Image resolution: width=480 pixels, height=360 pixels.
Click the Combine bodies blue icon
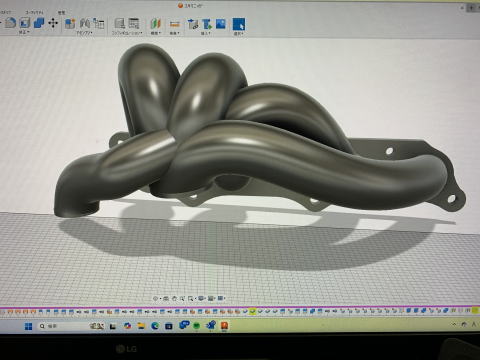[39, 23]
